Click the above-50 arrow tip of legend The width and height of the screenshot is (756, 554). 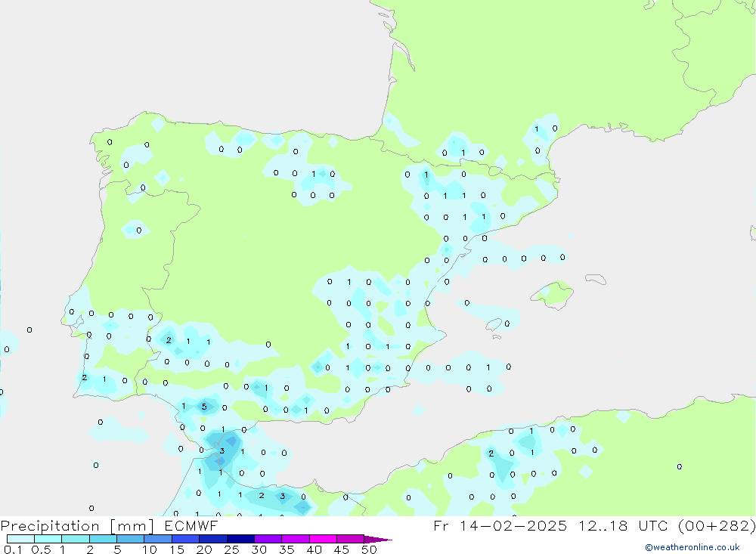point(378,540)
